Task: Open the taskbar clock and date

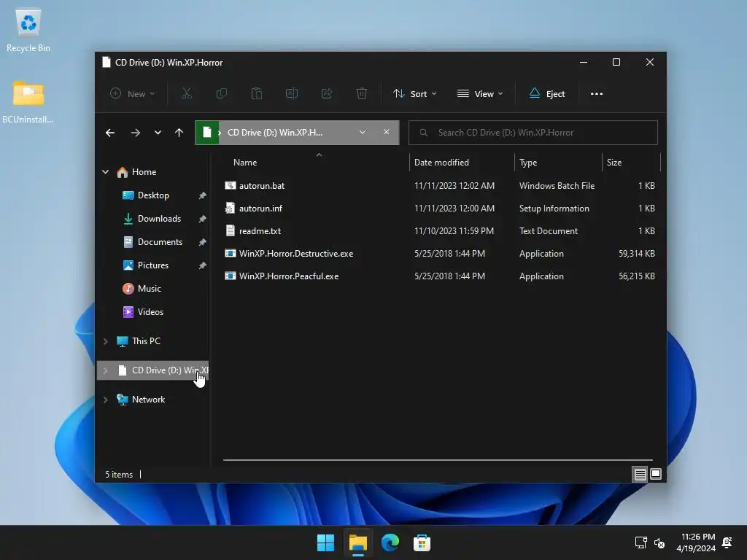Action: point(696,542)
